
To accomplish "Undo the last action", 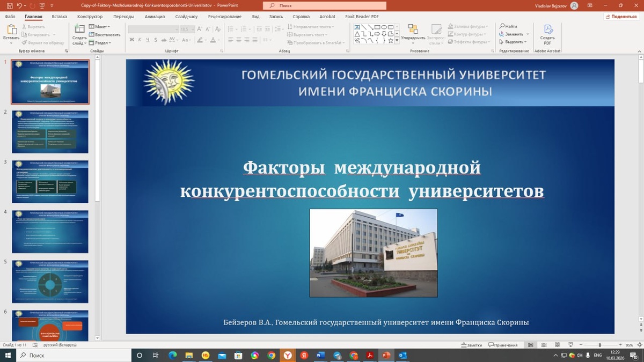I will point(19,5).
